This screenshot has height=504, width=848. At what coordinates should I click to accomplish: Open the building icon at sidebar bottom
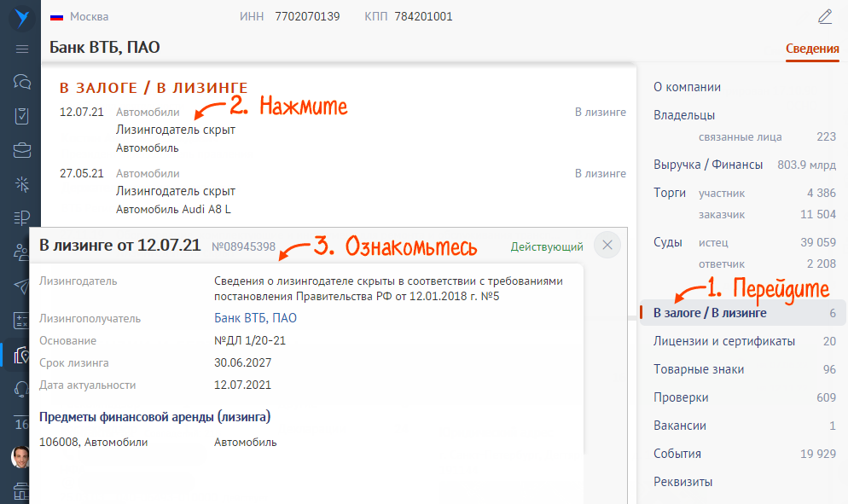pyautogui.click(x=21, y=491)
